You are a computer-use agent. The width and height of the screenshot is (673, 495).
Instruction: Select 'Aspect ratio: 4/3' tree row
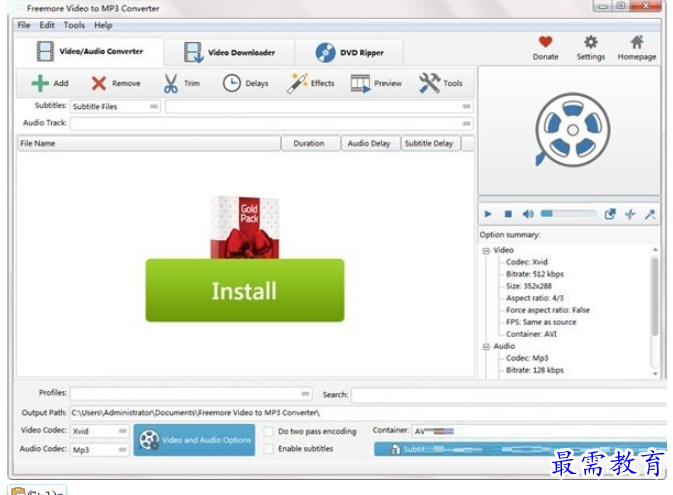pyautogui.click(x=535, y=298)
